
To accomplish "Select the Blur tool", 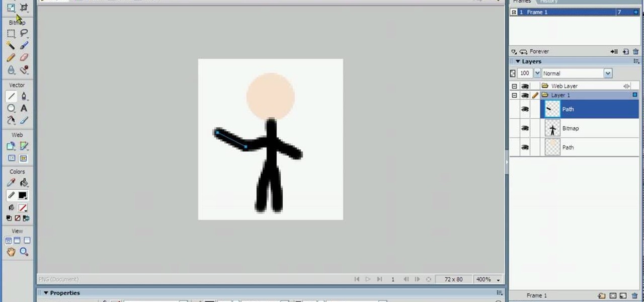I will (x=11, y=70).
